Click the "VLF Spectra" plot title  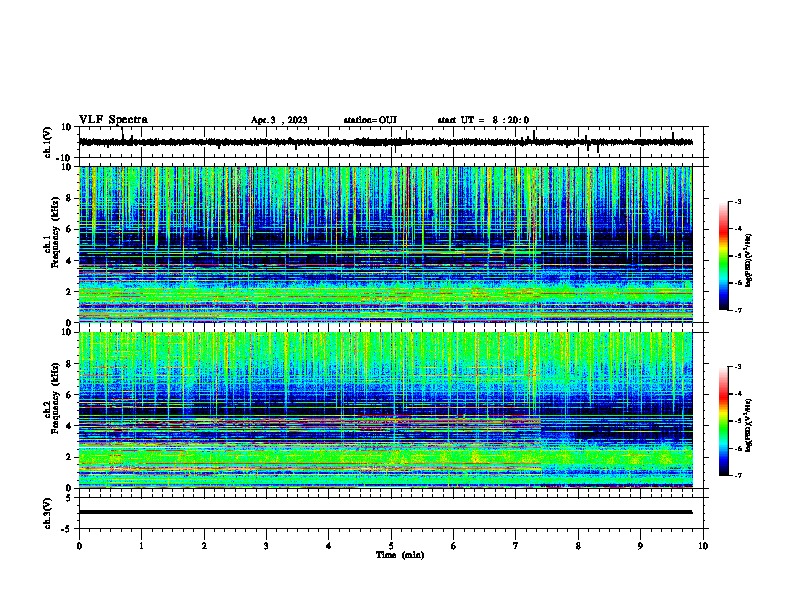click(x=114, y=120)
